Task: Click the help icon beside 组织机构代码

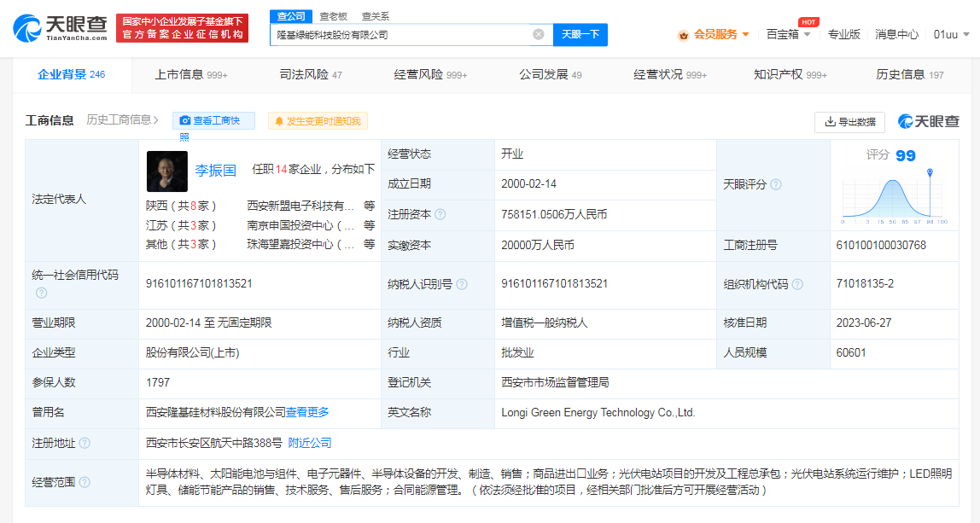Action: [797, 284]
